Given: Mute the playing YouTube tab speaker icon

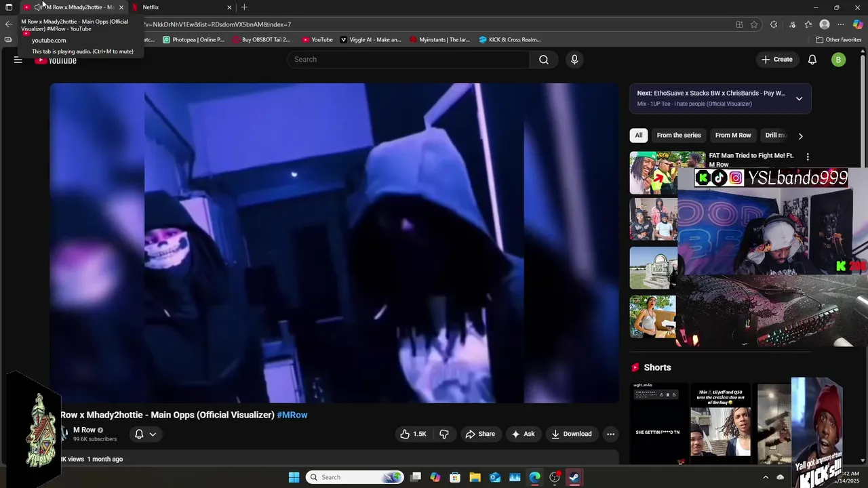Looking at the screenshot, I should pos(38,7).
